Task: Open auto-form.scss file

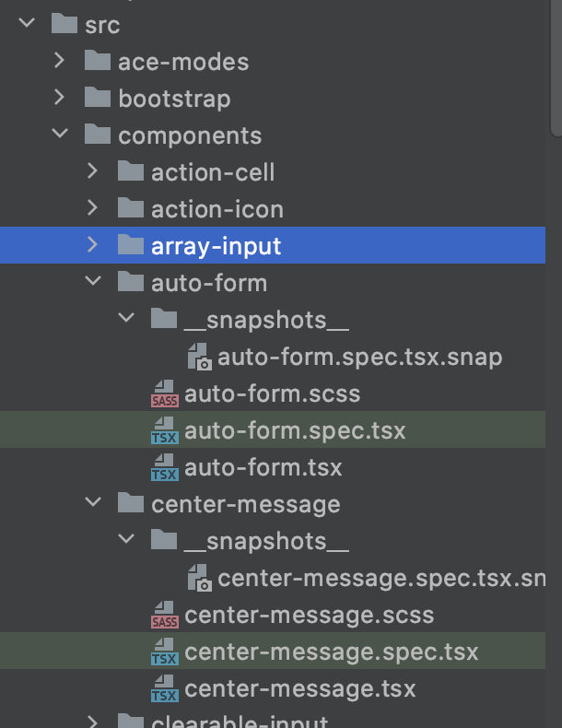Action: tap(273, 393)
